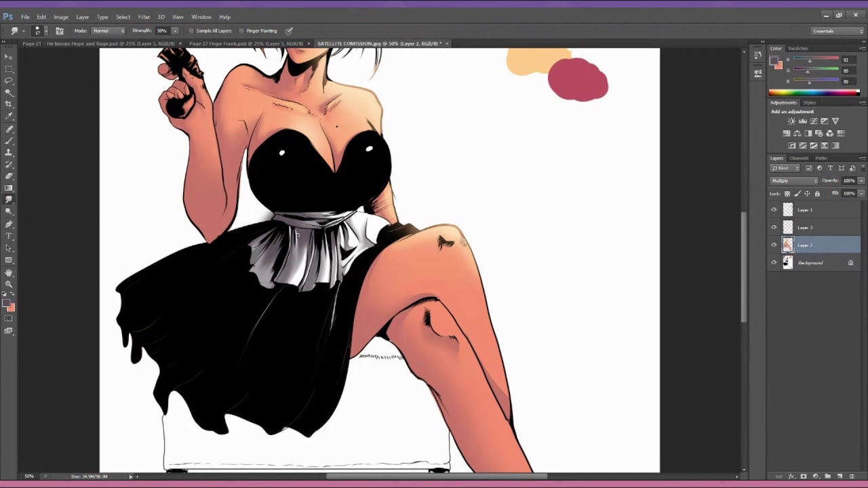
Task: Select the Crop tool
Action: 9,104
